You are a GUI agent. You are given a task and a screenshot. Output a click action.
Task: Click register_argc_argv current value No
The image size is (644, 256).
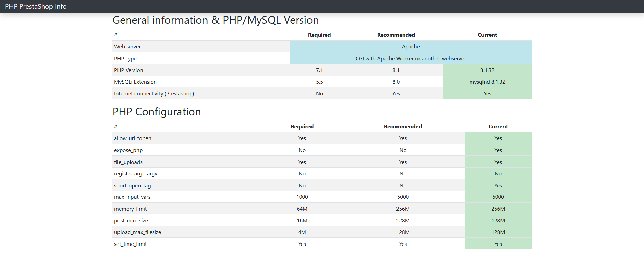click(x=498, y=174)
